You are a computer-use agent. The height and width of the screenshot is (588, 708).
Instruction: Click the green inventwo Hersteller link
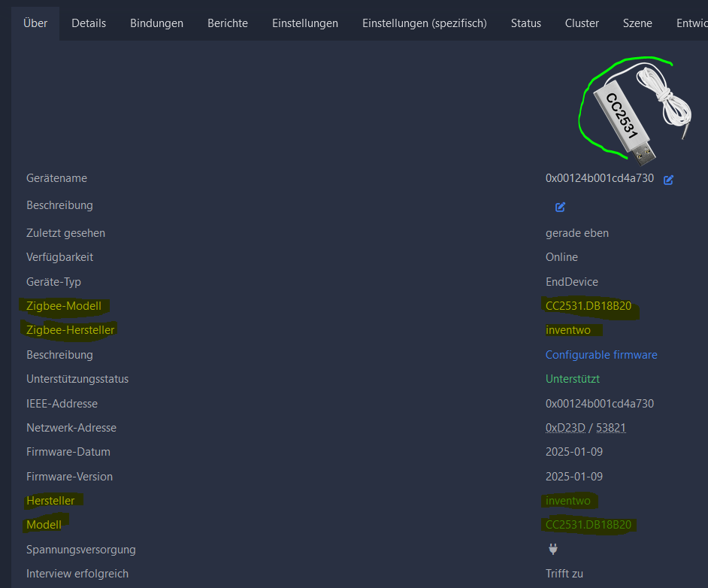[568, 500]
